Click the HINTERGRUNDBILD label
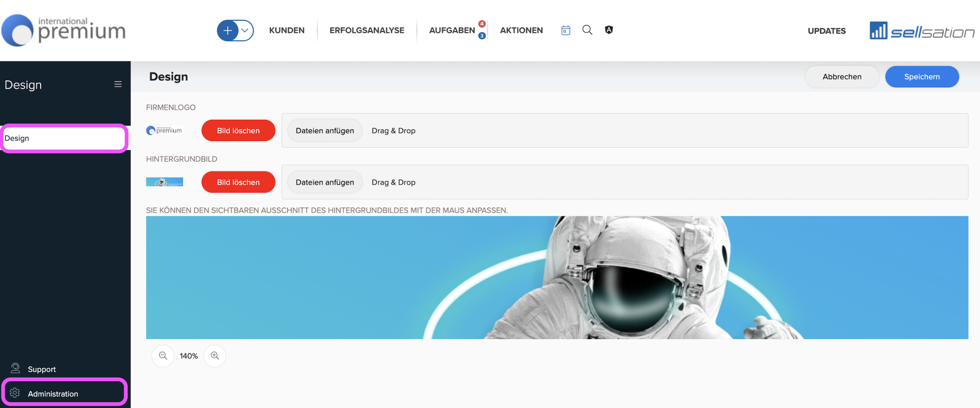This screenshot has width=980, height=408. click(182, 159)
